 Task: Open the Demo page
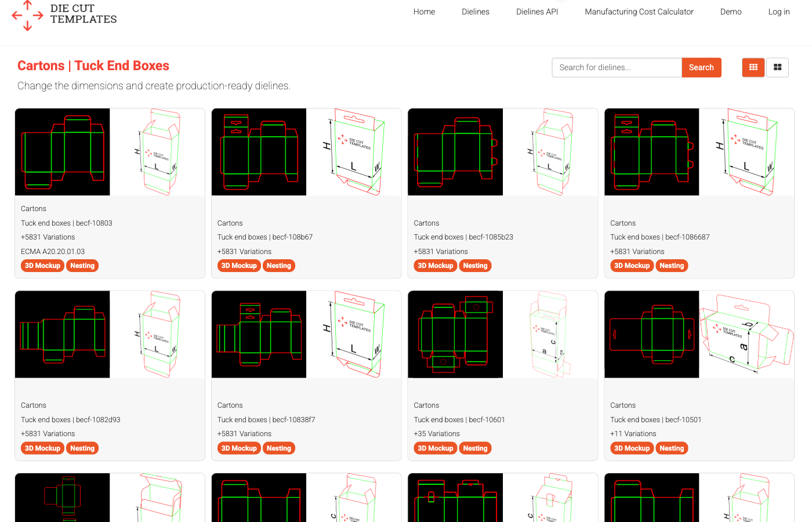[731, 12]
